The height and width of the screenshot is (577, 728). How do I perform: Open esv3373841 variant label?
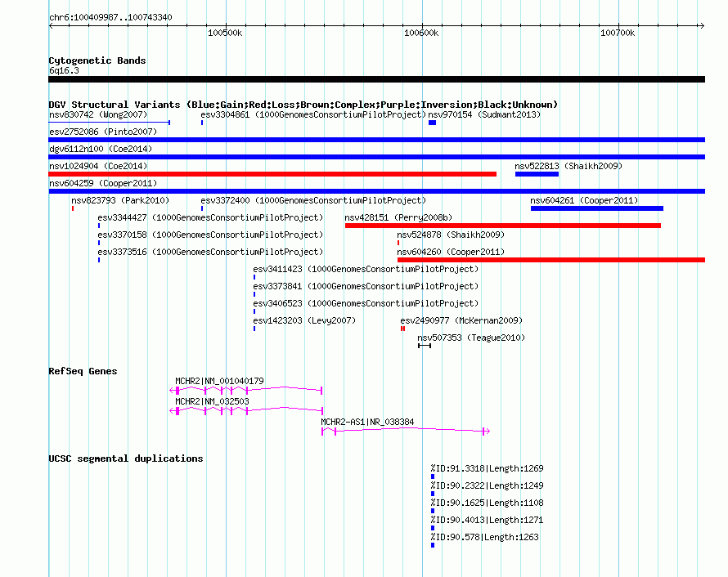366,286
